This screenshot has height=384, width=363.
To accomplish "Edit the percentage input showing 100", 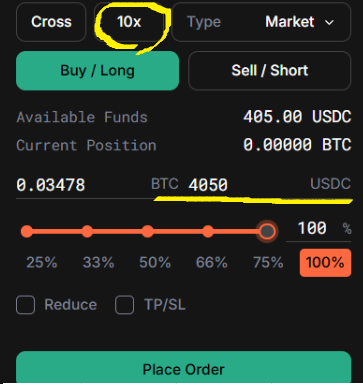I will tap(318, 229).
